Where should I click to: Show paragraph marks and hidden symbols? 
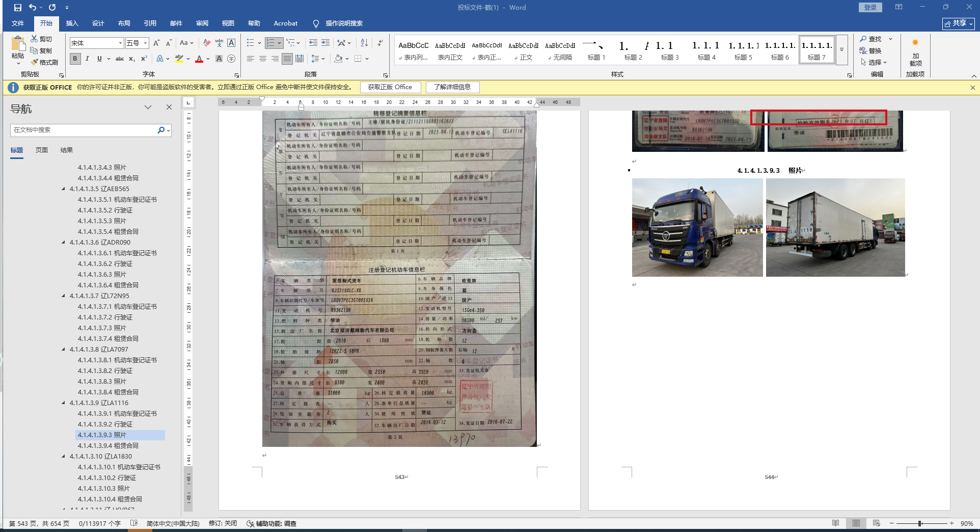[x=380, y=43]
